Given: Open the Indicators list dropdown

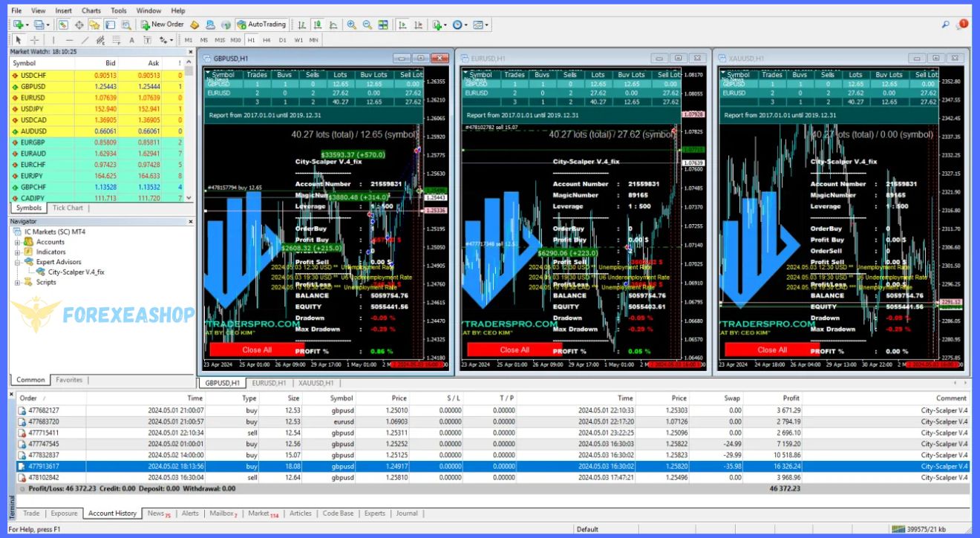Looking at the screenshot, I should [x=445, y=25].
